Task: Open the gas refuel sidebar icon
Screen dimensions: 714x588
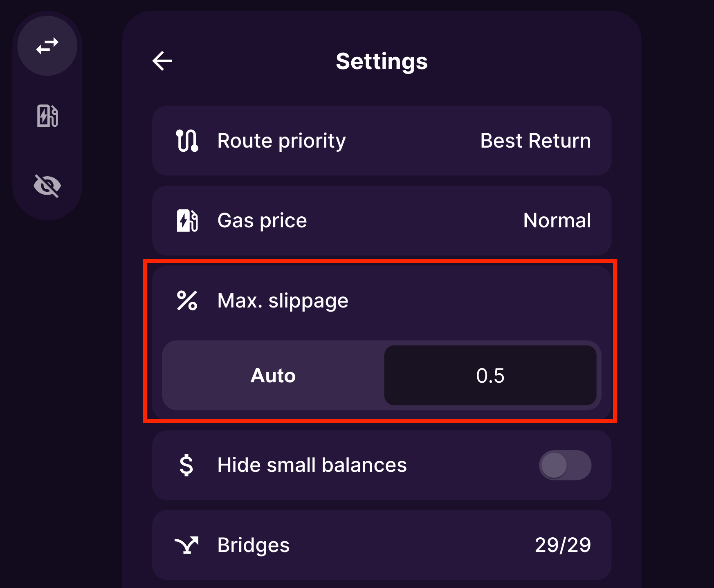Action: pyautogui.click(x=47, y=116)
